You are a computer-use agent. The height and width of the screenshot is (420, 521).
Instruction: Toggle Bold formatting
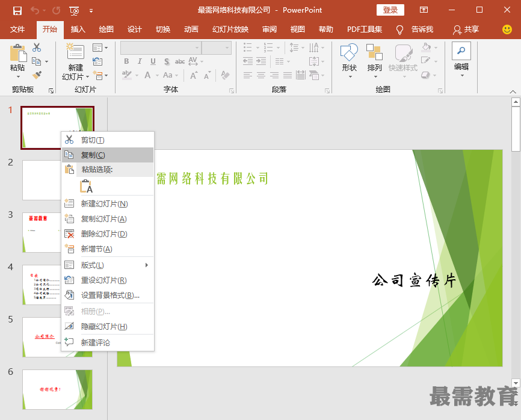point(126,61)
